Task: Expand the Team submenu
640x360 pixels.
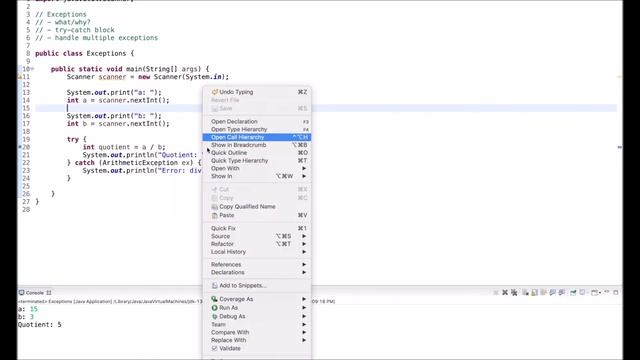Action: tap(257, 325)
